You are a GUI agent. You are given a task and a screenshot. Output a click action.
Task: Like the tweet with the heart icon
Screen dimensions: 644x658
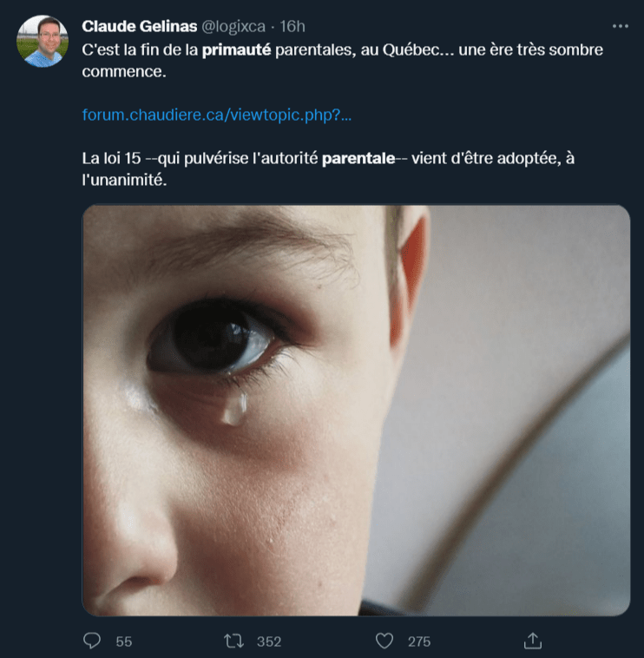tap(384, 641)
